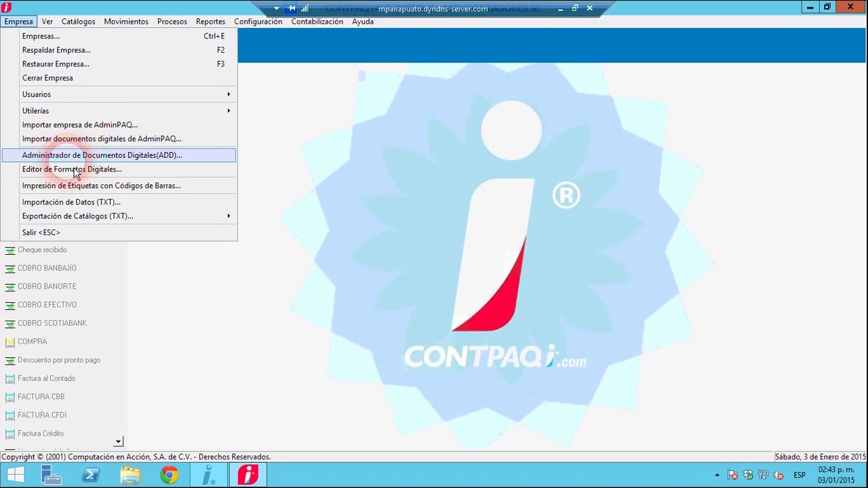The image size is (868, 488).
Task: Open the ESP language indicator
Action: (x=800, y=475)
